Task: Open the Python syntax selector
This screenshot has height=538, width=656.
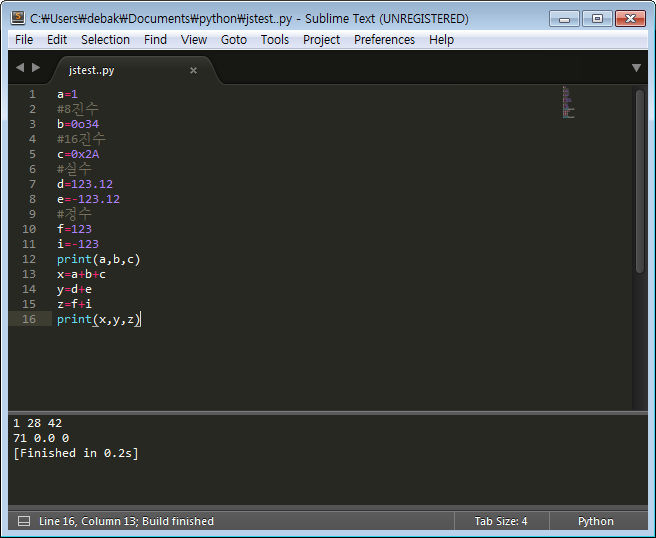Action: click(x=595, y=521)
